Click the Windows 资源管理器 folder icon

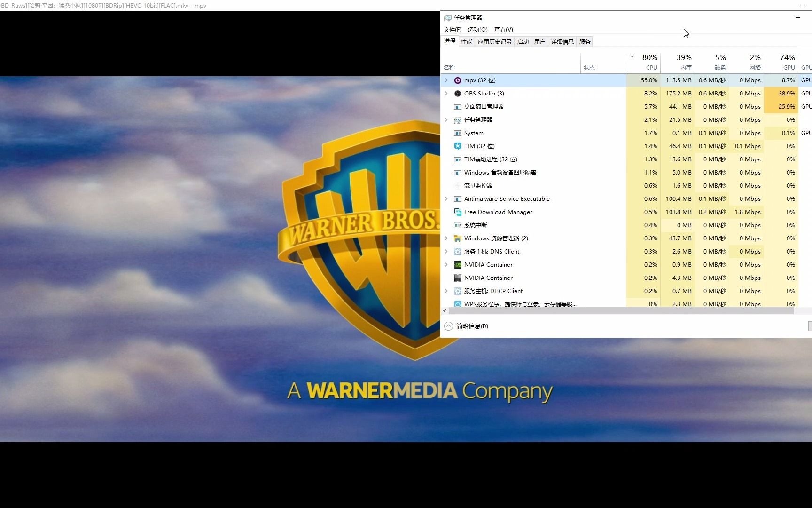(x=457, y=238)
